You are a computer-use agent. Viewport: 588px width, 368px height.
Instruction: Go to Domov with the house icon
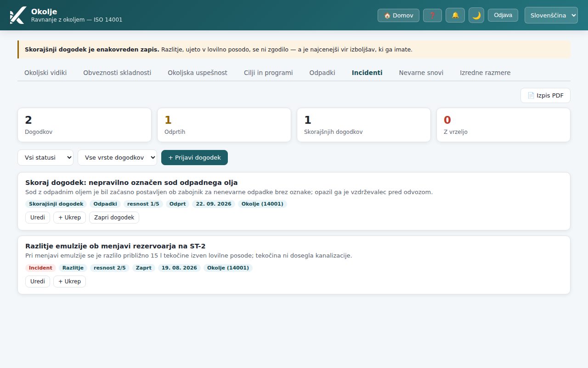pos(398,15)
